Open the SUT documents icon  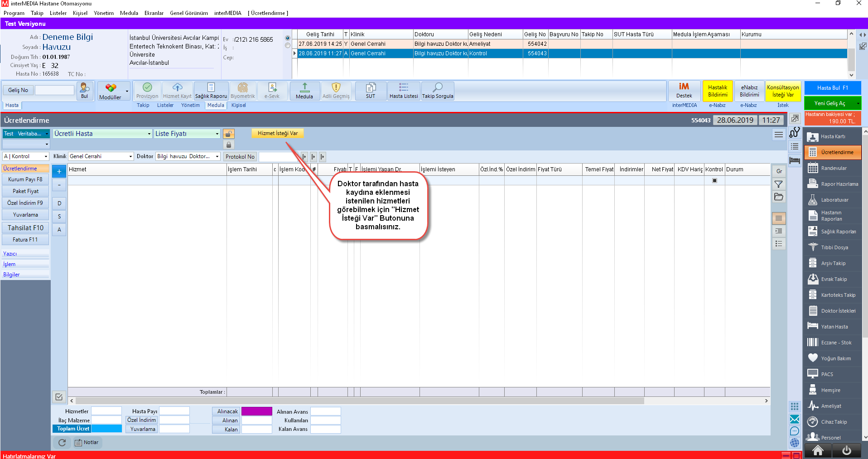click(x=371, y=91)
